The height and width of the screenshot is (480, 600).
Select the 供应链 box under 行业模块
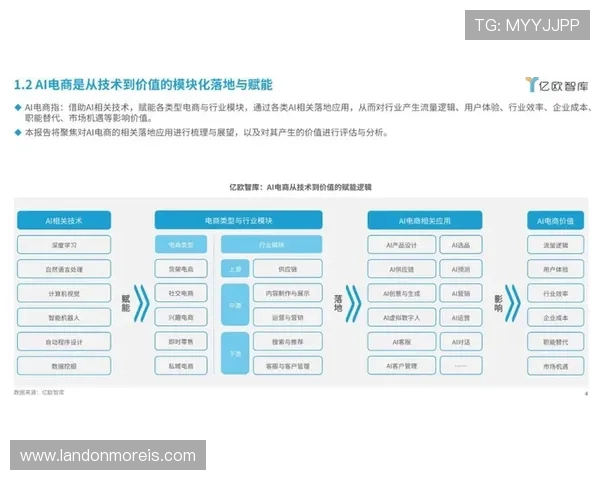288,269
